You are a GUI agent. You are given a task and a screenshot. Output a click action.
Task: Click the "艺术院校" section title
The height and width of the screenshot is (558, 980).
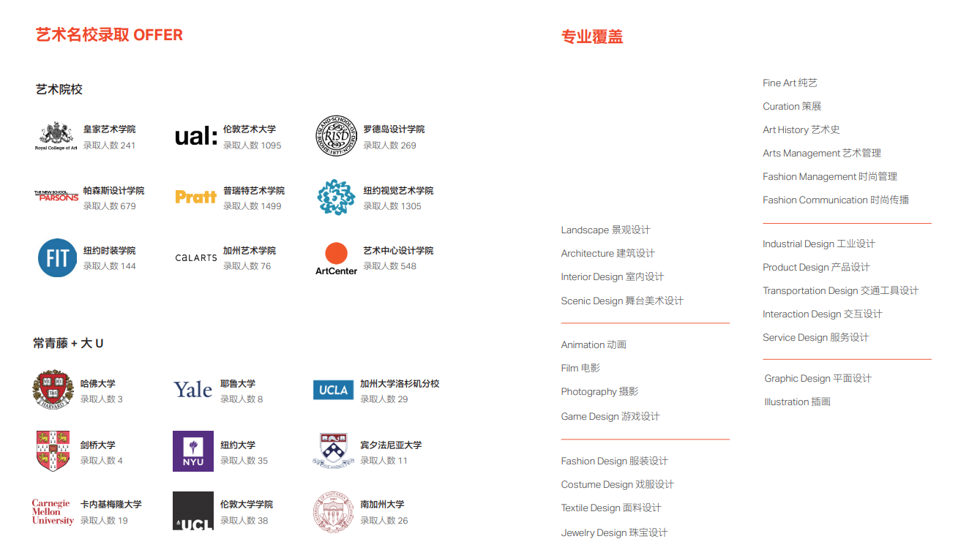pos(59,89)
